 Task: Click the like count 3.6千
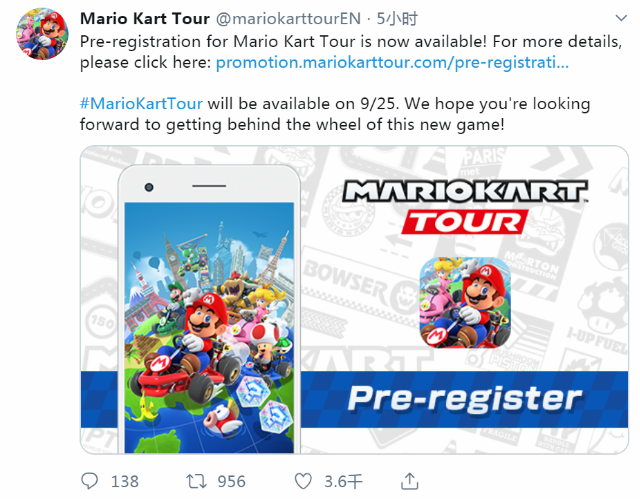coord(343,482)
